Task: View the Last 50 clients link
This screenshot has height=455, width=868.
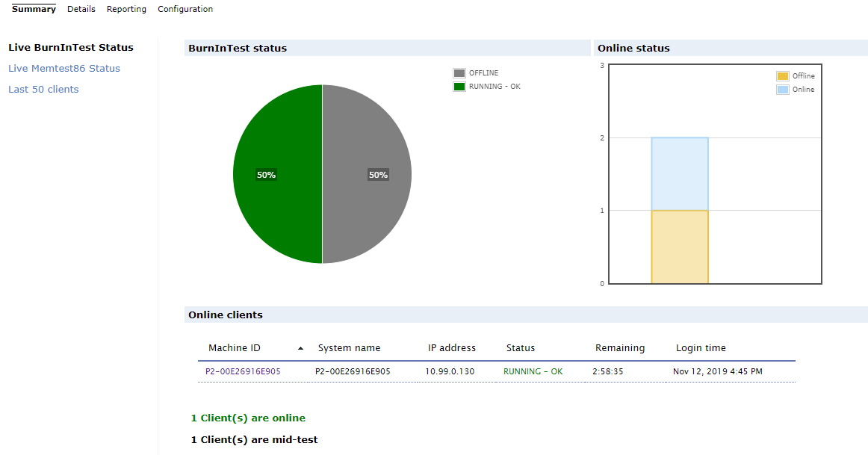Action: (x=43, y=90)
